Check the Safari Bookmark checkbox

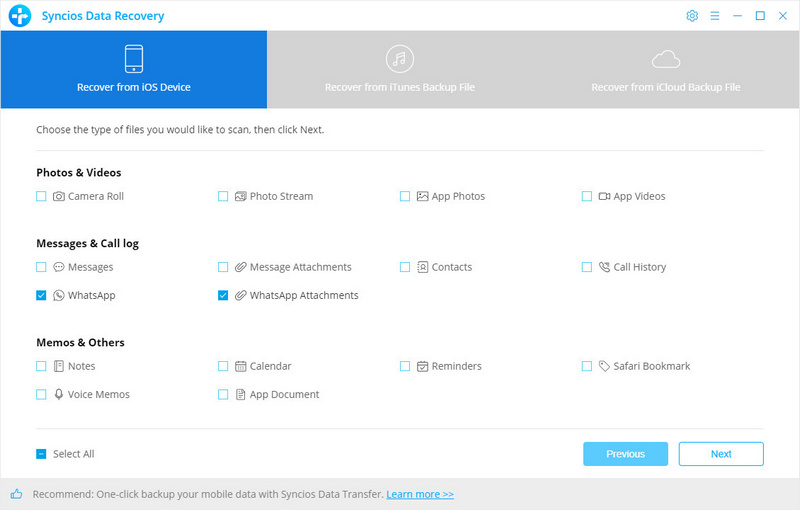pos(587,366)
